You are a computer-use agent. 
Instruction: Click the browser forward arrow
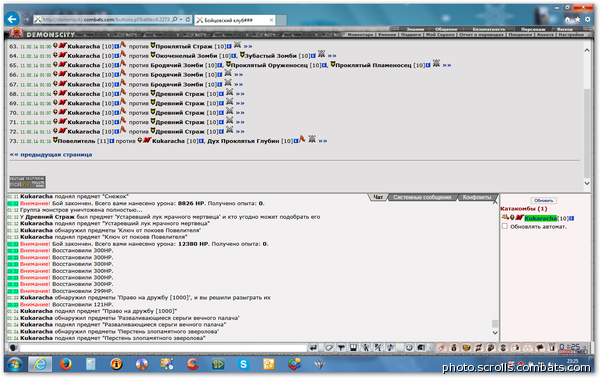tap(26, 19)
